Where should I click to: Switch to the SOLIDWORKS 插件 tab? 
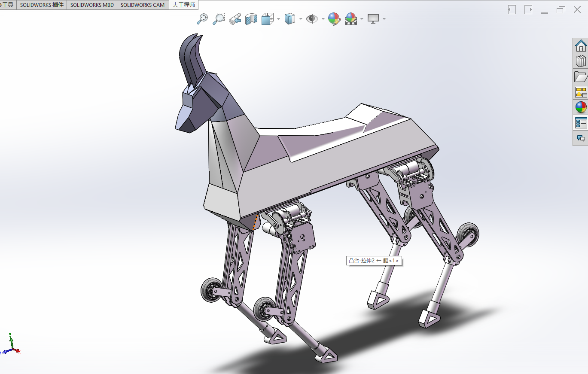tap(42, 5)
